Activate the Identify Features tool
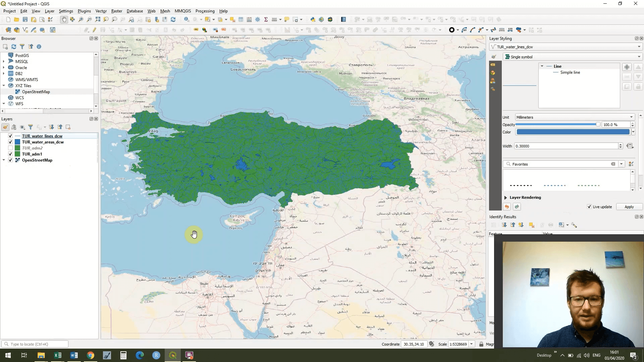The width and height of the screenshot is (644, 362). tap(186, 19)
